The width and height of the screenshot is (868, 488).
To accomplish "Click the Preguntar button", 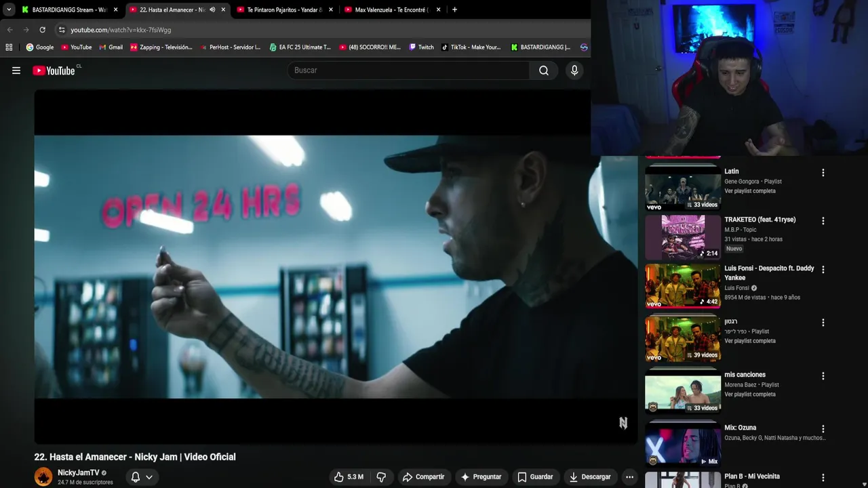I will pos(481,477).
